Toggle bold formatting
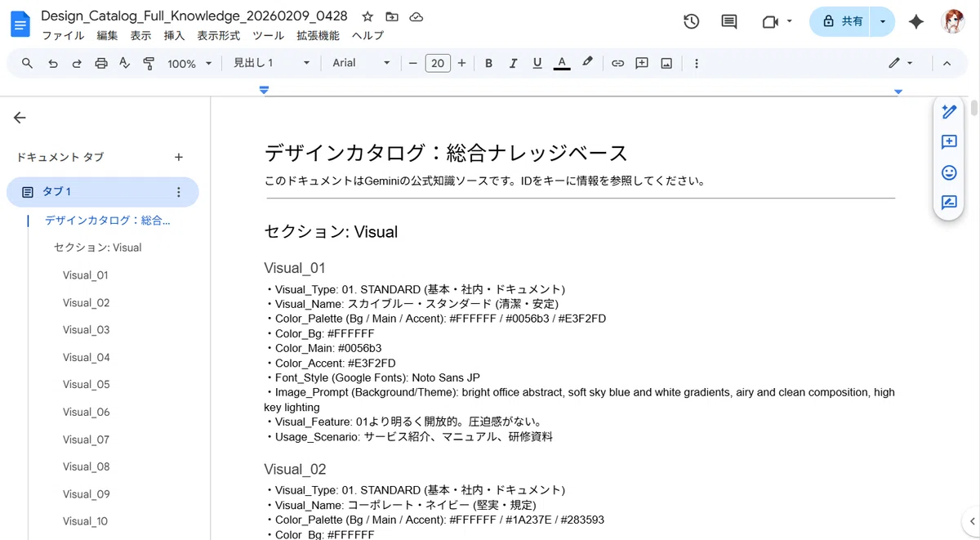 tap(488, 63)
